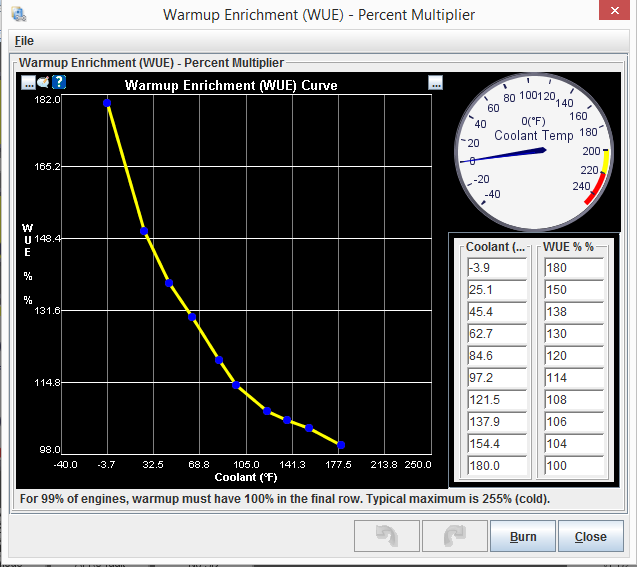
Task: Click the 'Warmup Enrichment (WUE) Curve' chart title
Action: (231, 85)
